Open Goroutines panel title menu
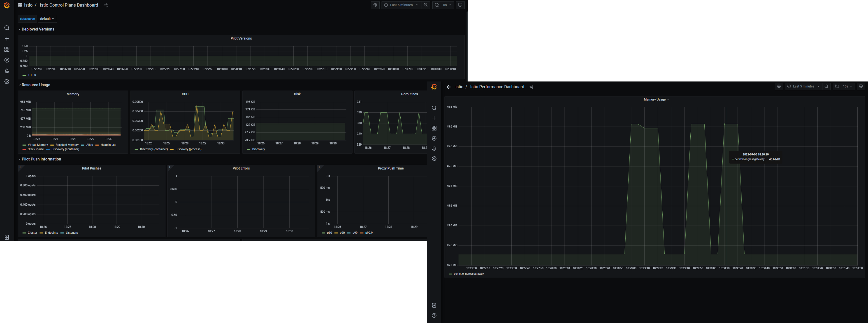This screenshot has height=323, width=868. (x=409, y=94)
